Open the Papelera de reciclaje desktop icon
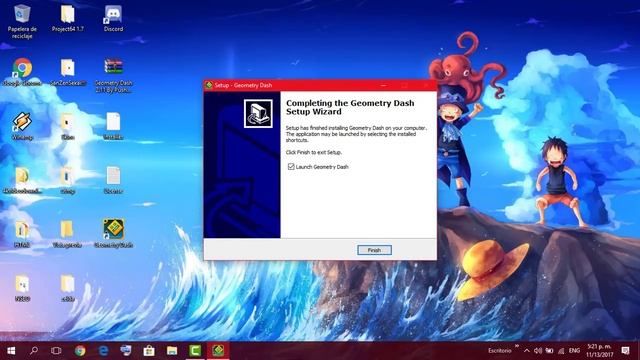Viewport: 640px width, 360px height. [x=22, y=22]
